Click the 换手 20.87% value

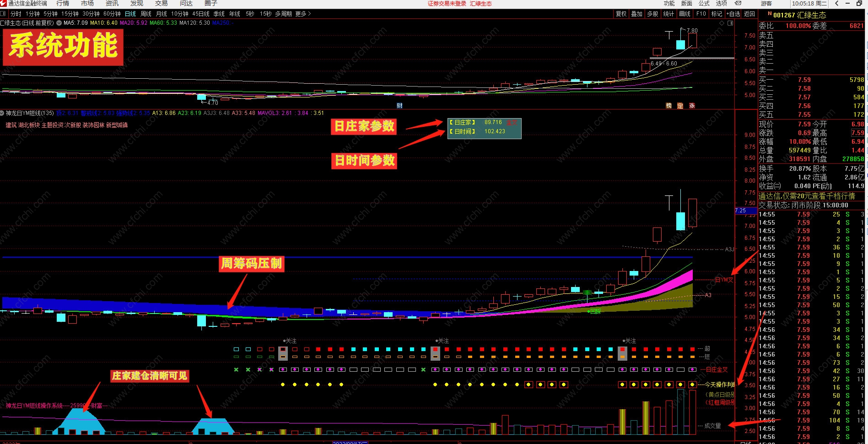pyautogui.click(x=800, y=168)
